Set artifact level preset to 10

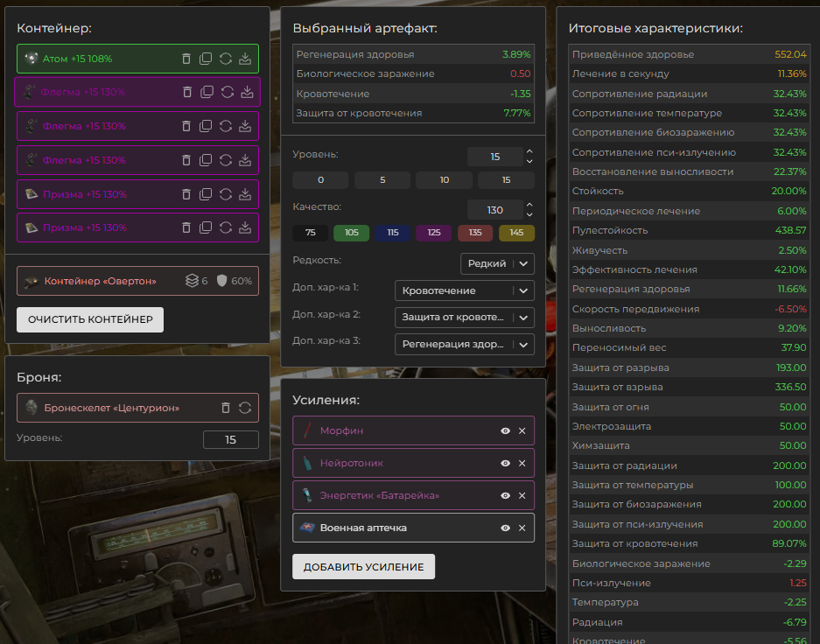pyautogui.click(x=444, y=180)
